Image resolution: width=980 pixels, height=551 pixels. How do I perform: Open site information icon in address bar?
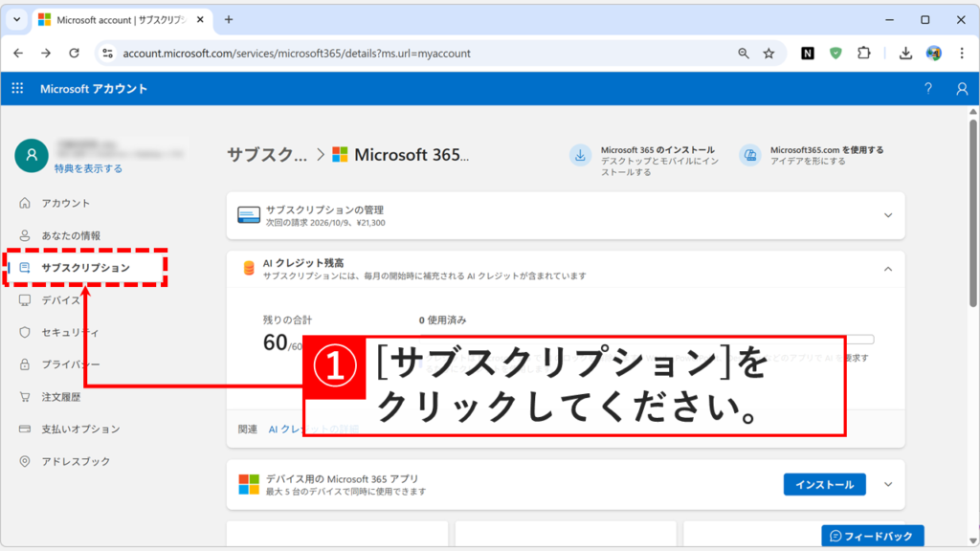coord(107,54)
